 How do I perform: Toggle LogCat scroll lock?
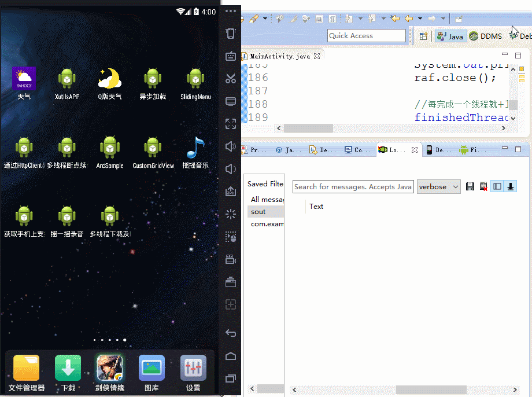point(510,186)
